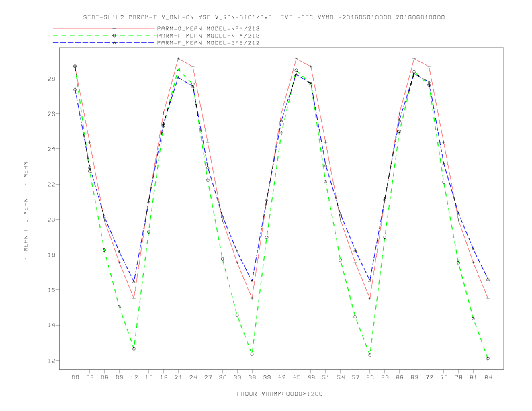532x411 pixels.
Task: Click the y-axis label F_MEAN | O_MEAN | F_MEAN
Action: [x=26, y=211]
